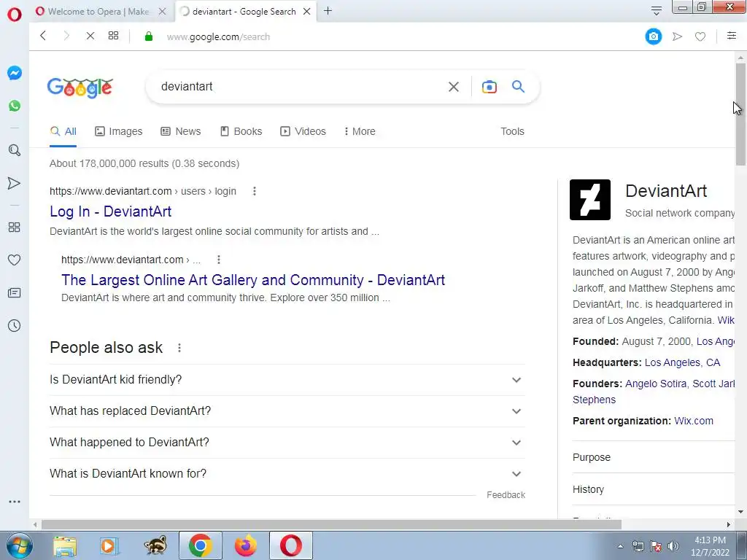
Task: Switch to Books results tab
Action: 241,131
